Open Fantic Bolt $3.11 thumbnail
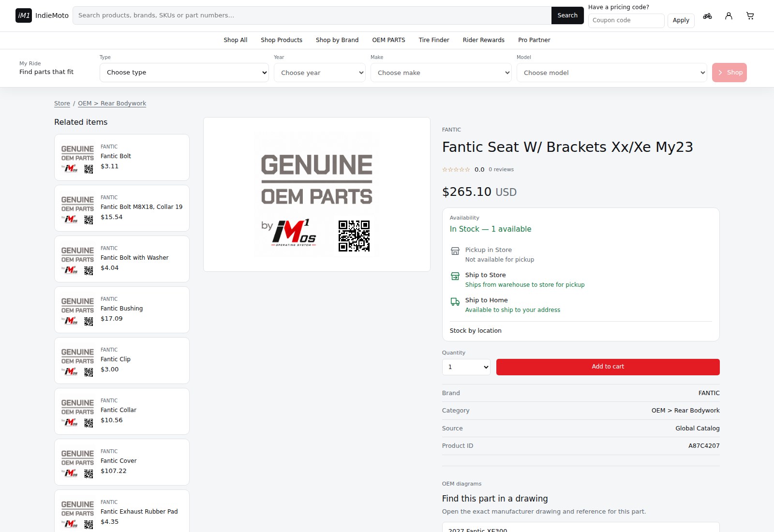 (77, 158)
